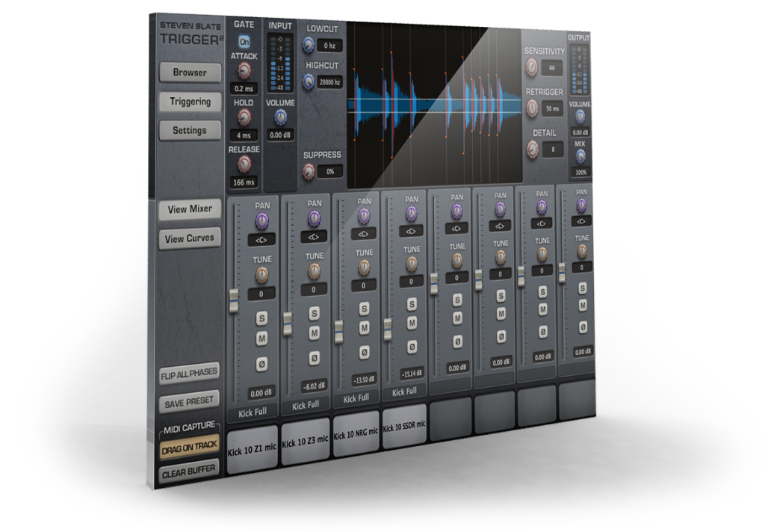Mute the second Kick Full channel
This screenshot has height=532, width=765.
coord(314,332)
